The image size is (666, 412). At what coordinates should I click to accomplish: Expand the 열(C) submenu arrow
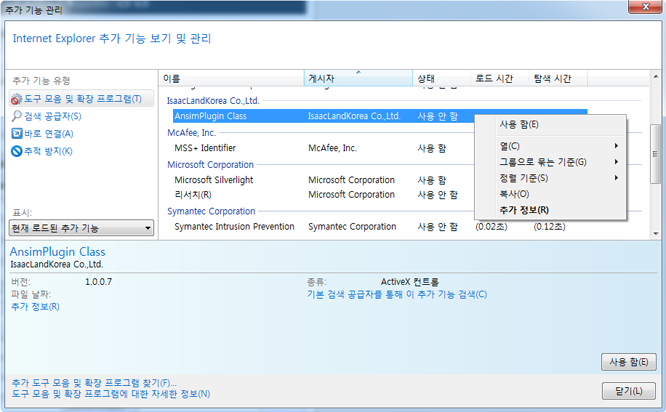tap(616, 146)
